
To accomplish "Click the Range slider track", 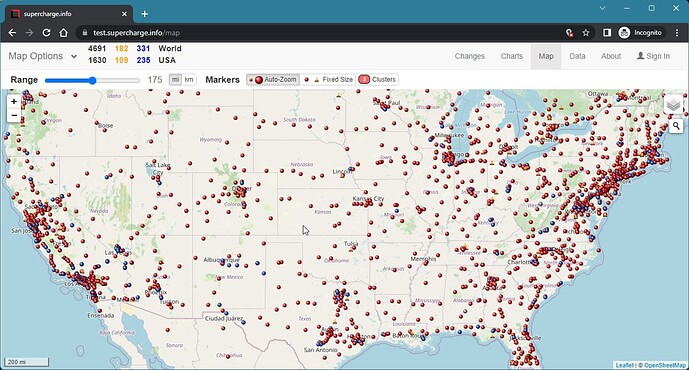I will [92, 80].
